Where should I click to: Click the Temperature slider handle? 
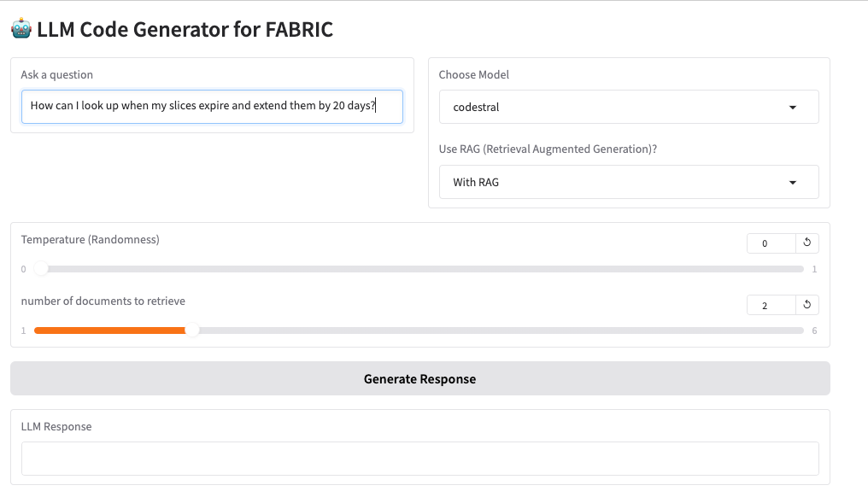click(41, 269)
